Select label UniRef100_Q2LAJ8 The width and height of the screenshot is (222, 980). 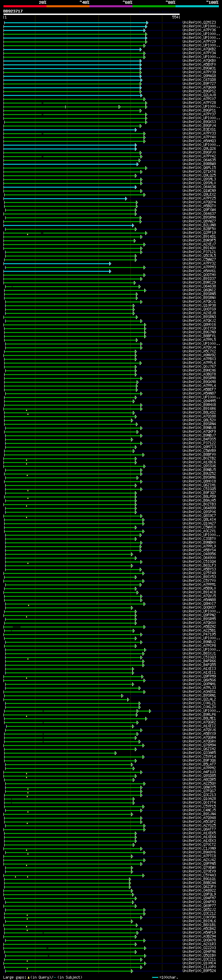point(199,95)
